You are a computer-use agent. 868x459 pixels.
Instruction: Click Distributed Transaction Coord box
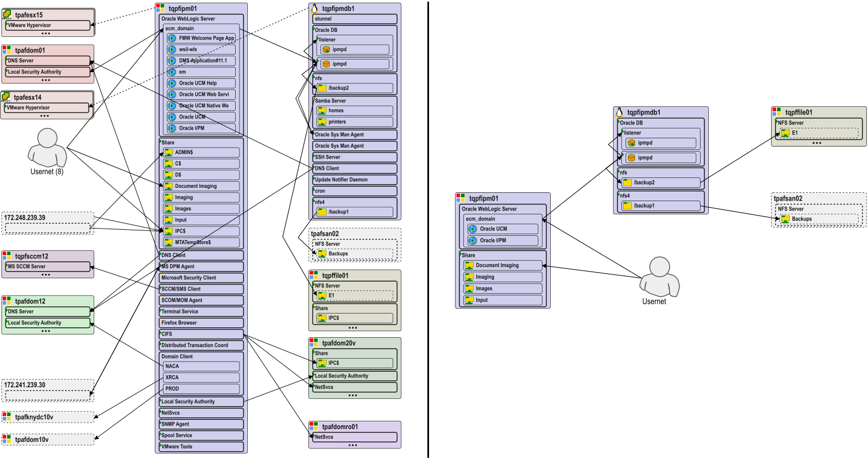coord(202,345)
